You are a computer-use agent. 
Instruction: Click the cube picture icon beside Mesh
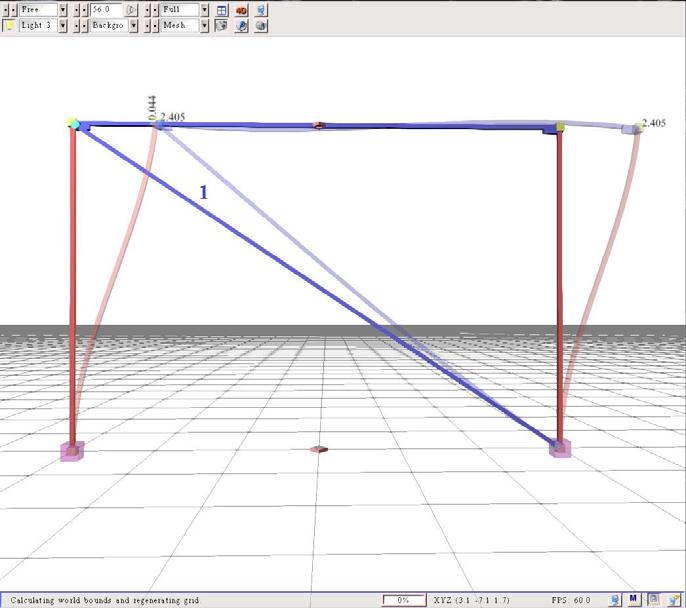pyautogui.click(x=221, y=25)
